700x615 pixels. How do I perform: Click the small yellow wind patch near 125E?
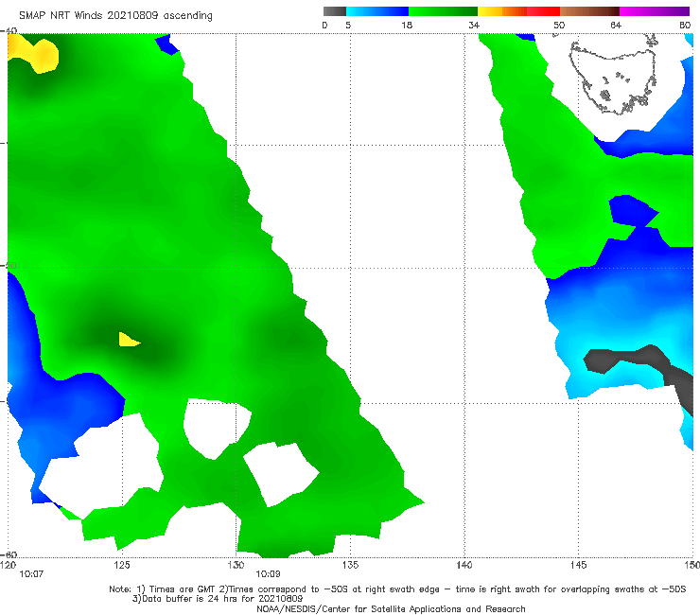129,340
